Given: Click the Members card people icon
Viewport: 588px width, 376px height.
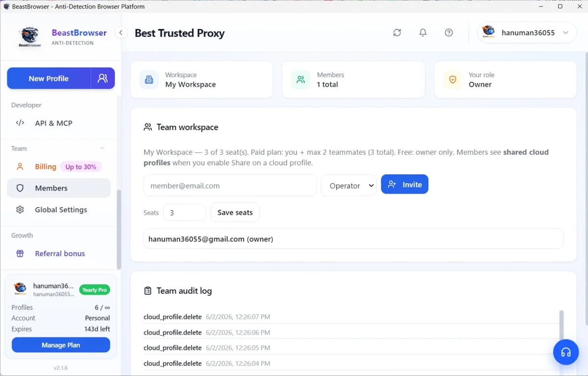Looking at the screenshot, I should pyautogui.click(x=301, y=79).
